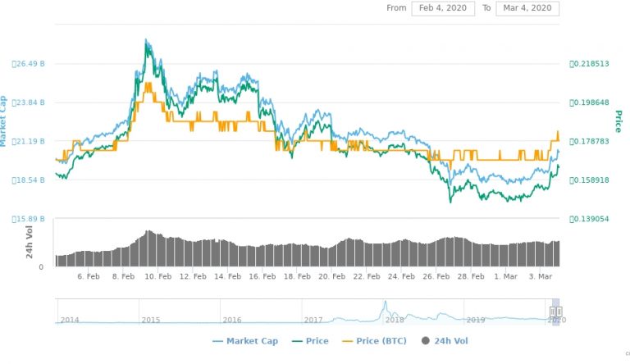
Task: Click the 10. Feb x-axis date label
Action: coord(157,276)
